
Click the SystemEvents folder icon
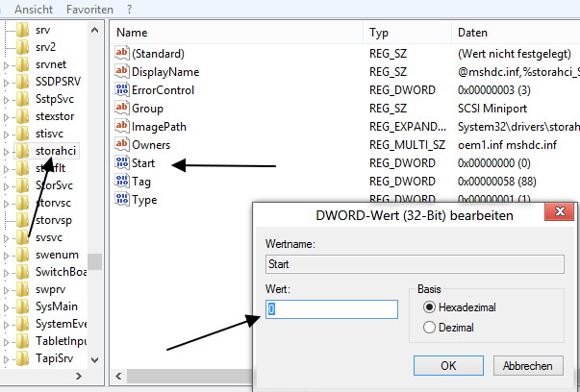pos(22,324)
